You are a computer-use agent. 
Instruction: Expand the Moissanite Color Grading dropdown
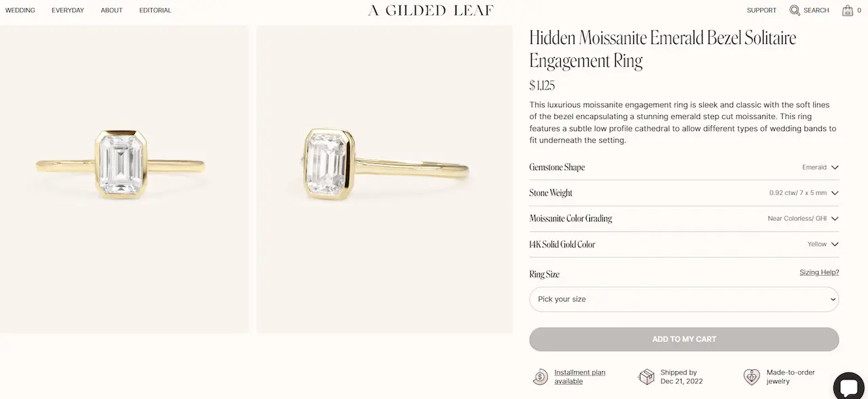(835, 218)
